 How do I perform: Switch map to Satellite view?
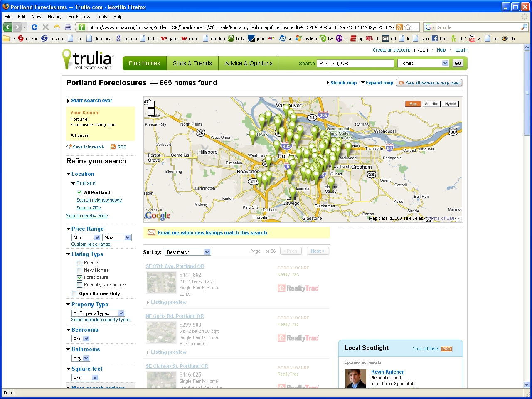pos(431,104)
